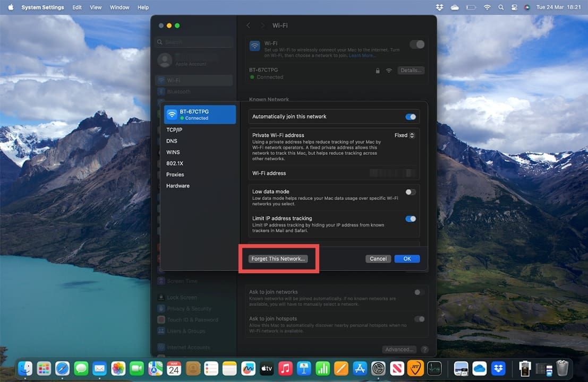This screenshot has height=382, width=588.
Task: Open Mail from the Dock
Action: 99,369
